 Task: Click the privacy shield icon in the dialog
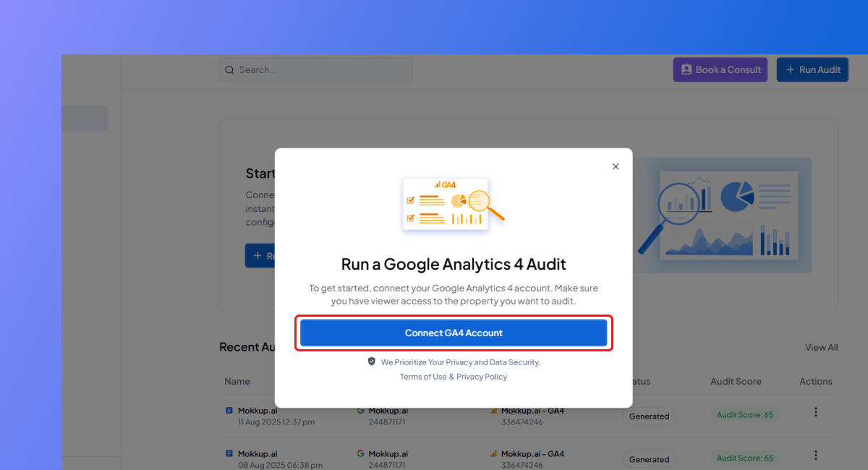coord(372,362)
